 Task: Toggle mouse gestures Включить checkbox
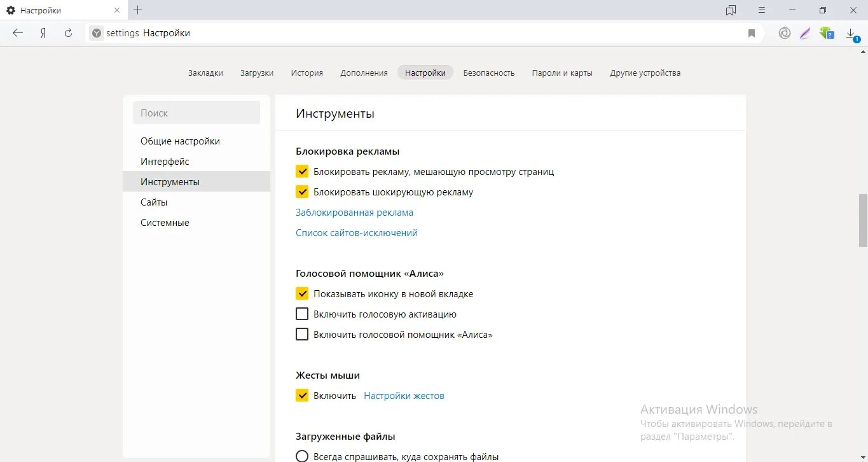point(302,396)
